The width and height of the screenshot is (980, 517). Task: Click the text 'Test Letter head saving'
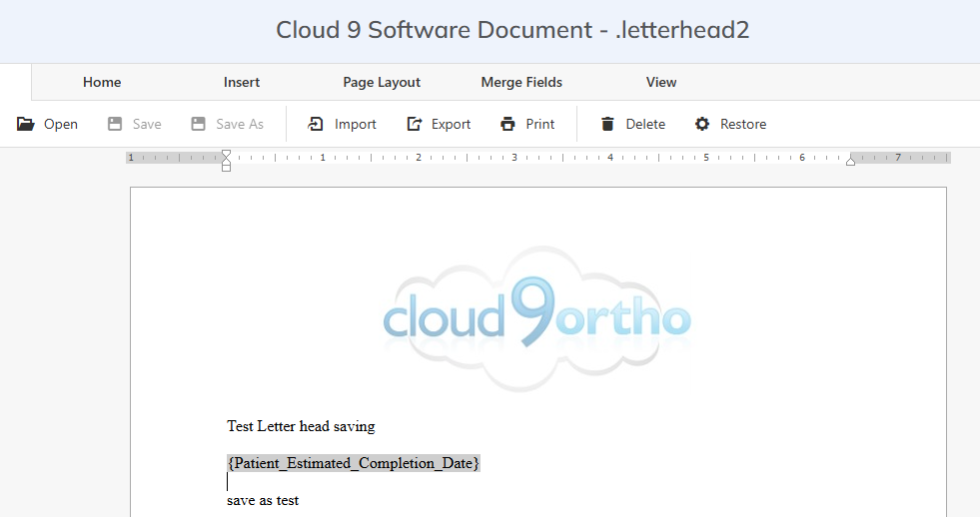(x=301, y=426)
